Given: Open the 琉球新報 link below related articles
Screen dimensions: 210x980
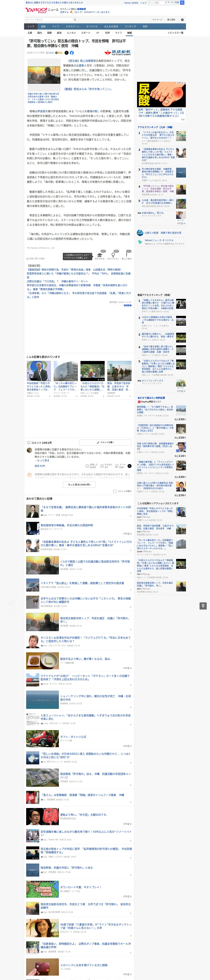Looking at the screenshot, I should tap(127, 305).
